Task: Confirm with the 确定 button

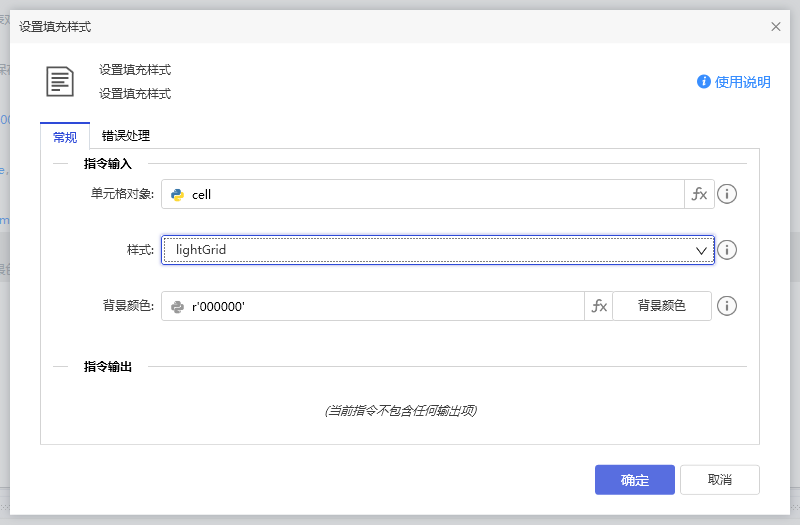Action: point(634,480)
